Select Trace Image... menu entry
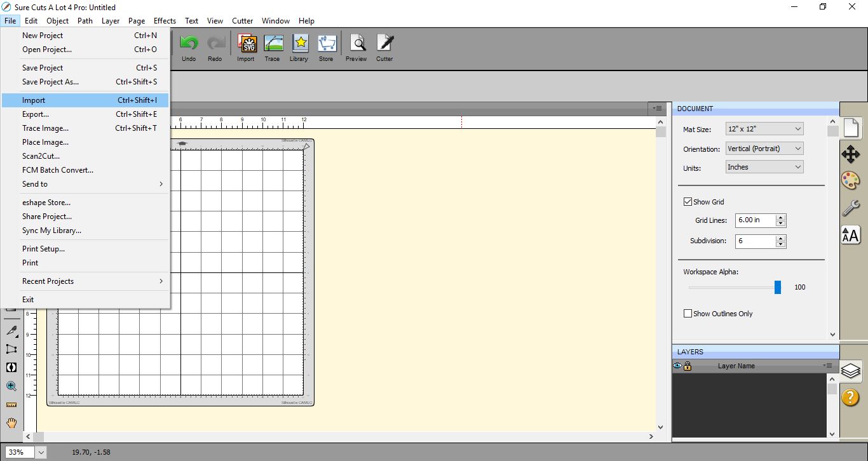 click(x=85, y=128)
